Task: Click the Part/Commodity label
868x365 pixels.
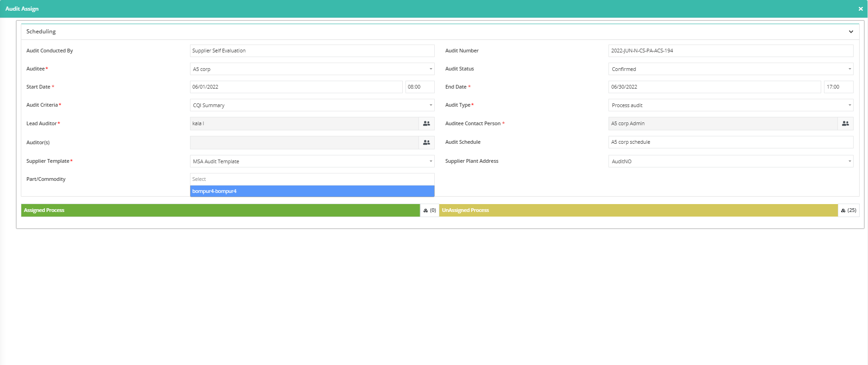Action: 46,179
